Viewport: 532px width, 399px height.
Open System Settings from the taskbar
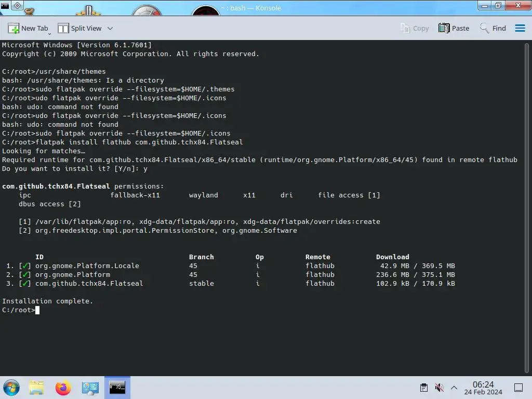point(90,388)
